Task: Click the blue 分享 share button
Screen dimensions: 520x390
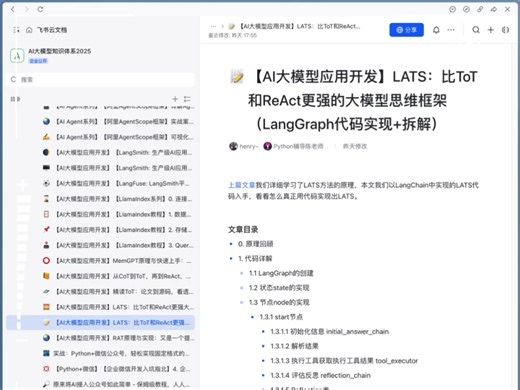Action: 406,30
